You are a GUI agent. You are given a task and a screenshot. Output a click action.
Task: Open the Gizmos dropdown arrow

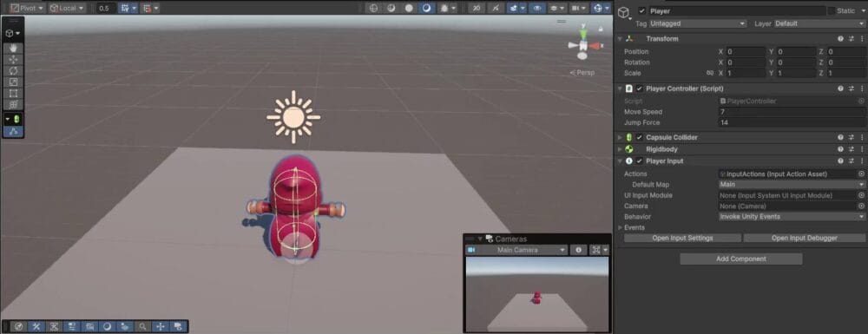608,9
